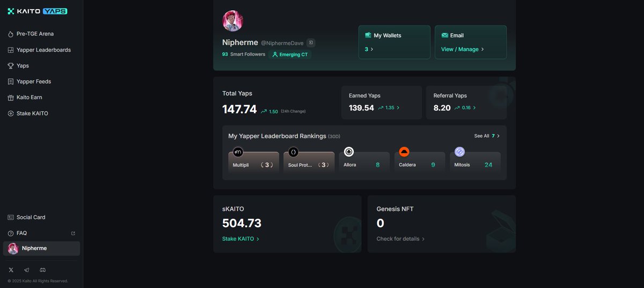Open Pre-TGE Arena flame icon
The height and width of the screenshot is (288, 644).
(11, 34)
